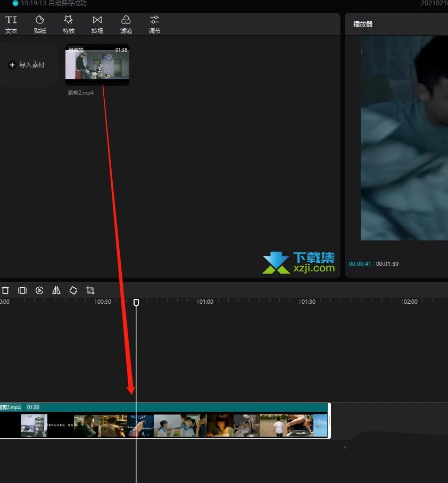Image resolution: width=448 pixels, height=483 pixels.
Task: Select the split/freeze tool in timeline toolbar
Action: tap(22, 290)
